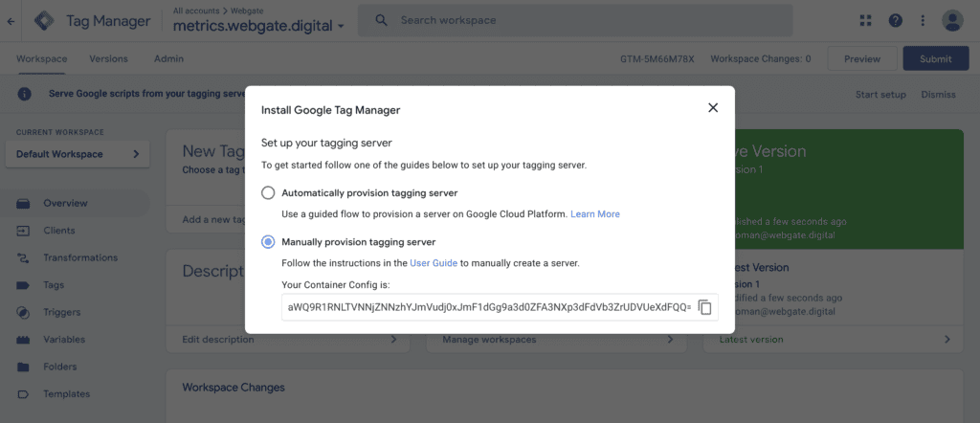980x423 pixels.
Task: Select Automatically provision tagging server option
Action: (x=268, y=192)
